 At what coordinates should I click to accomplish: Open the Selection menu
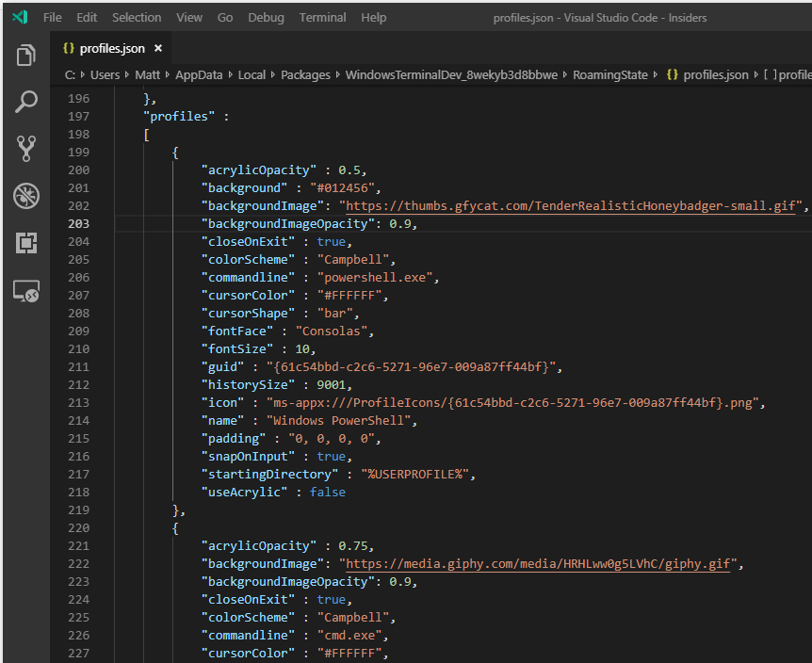pyautogui.click(x=137, y=17)
